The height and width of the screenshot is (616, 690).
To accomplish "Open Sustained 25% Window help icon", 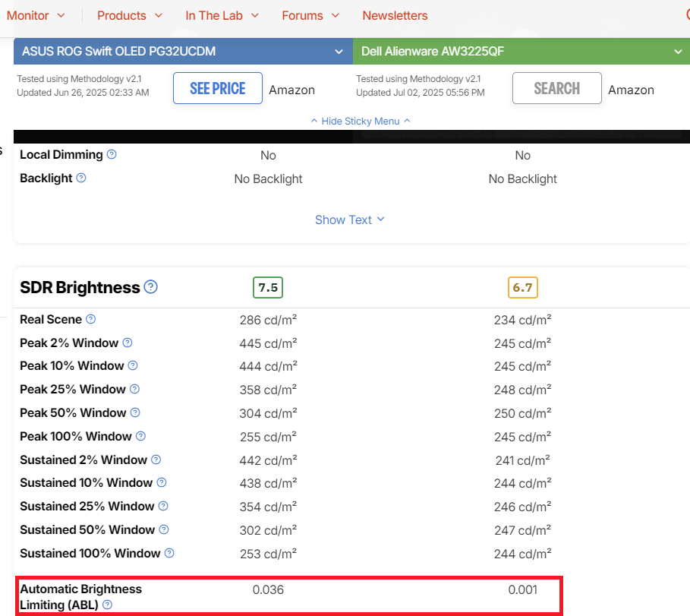I will (163, 506).
